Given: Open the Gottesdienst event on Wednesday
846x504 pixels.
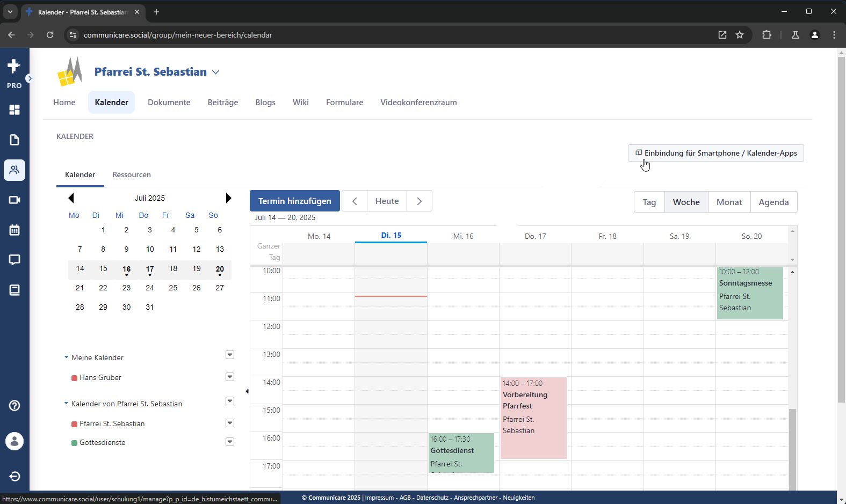Looking at the screenshot, I should [x=461, y=452].
